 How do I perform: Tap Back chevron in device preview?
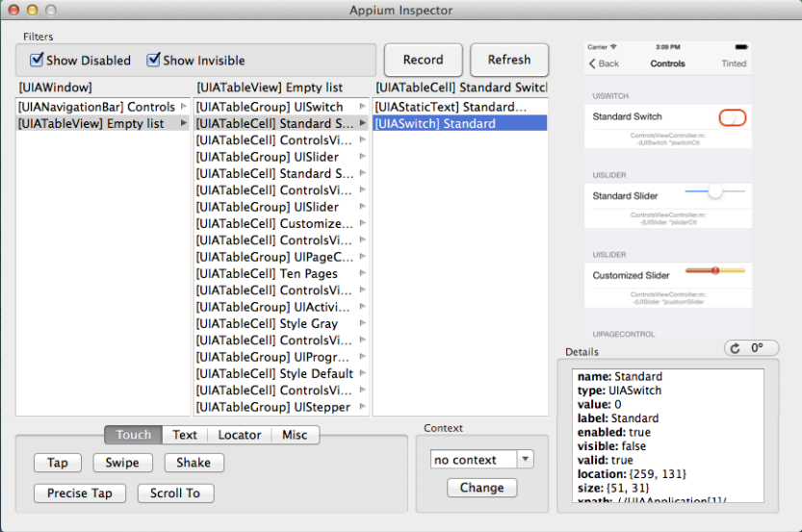(x=592, y=63)
